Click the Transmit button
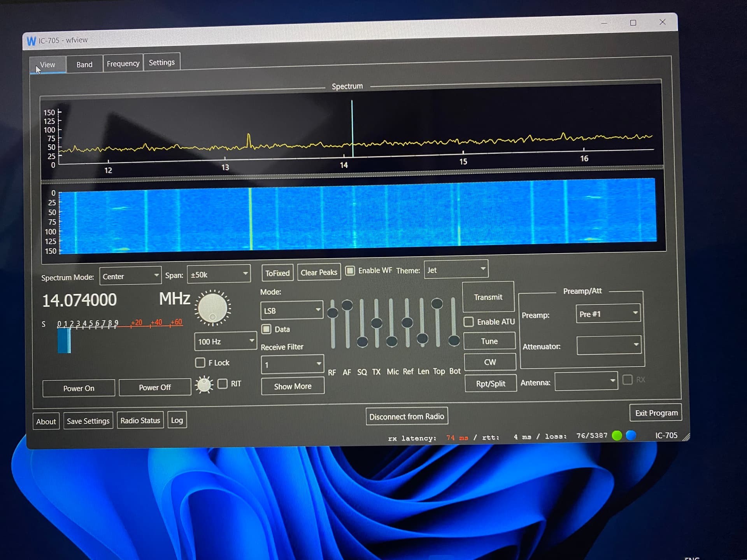 click(x=488, y=297)
